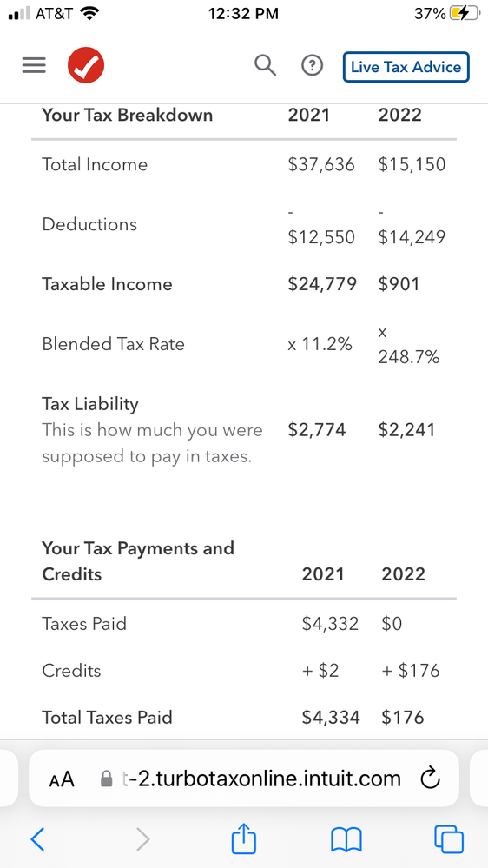Reload the page with the refresh icon
Viewport: 488px width, 868px height.
tap(430, 779)
